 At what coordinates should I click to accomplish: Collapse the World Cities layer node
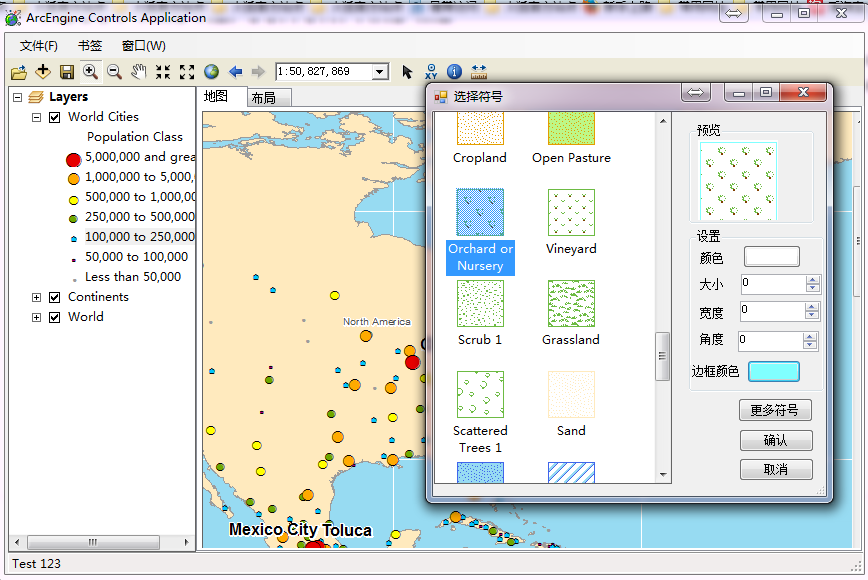(37, 117)
